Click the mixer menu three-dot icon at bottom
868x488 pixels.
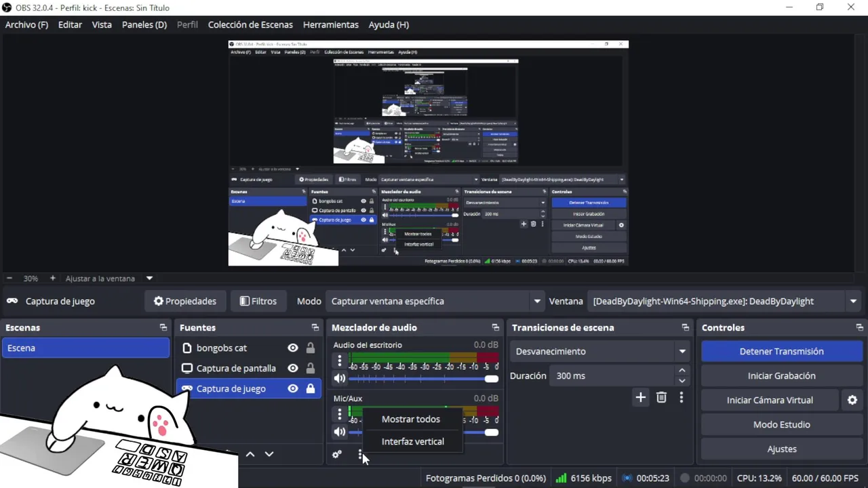click(360, 454)
